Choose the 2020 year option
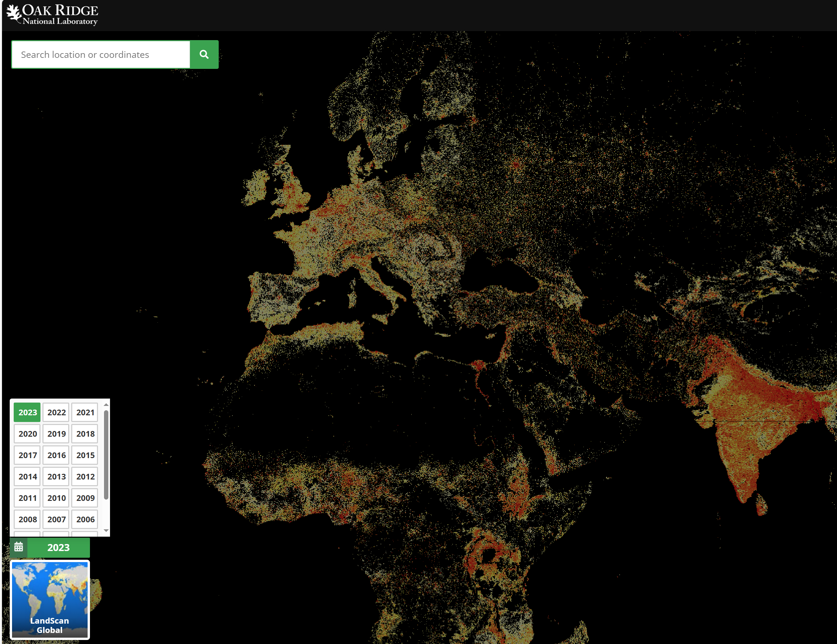 point(28,434)
